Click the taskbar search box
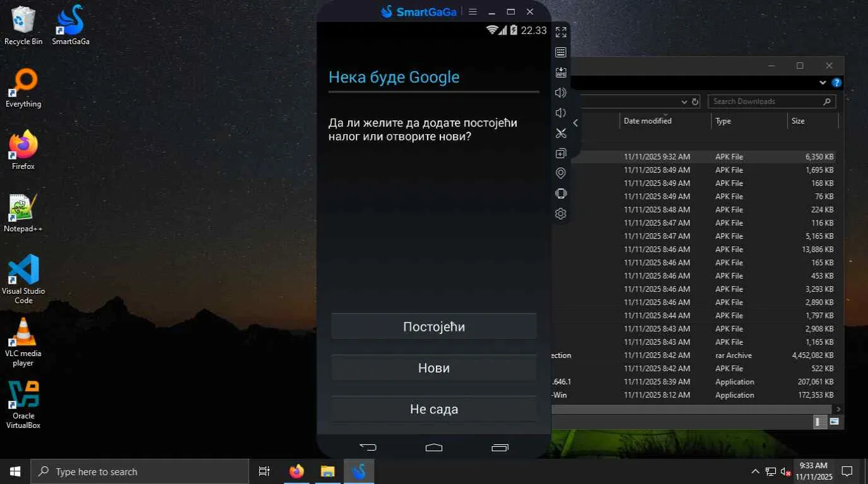This screenshot has width=868, height=484. pyautogui.click(x=139, y=471)
